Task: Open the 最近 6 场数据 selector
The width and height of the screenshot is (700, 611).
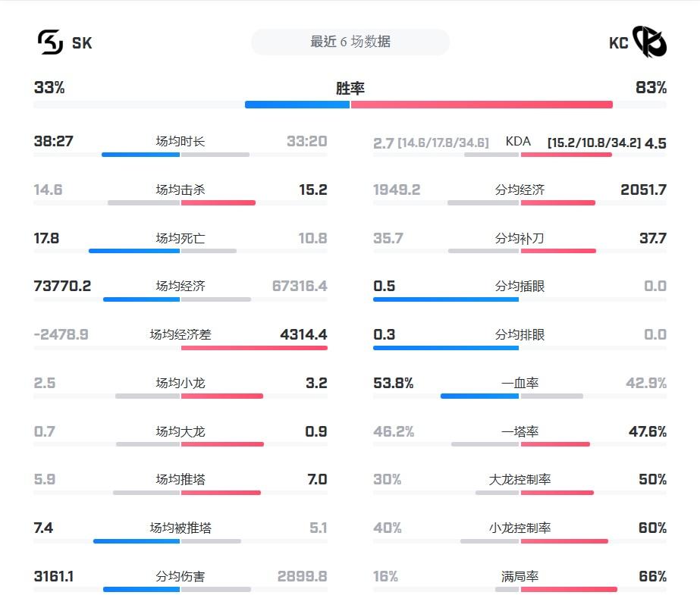Action: click(x=350, y=42)
